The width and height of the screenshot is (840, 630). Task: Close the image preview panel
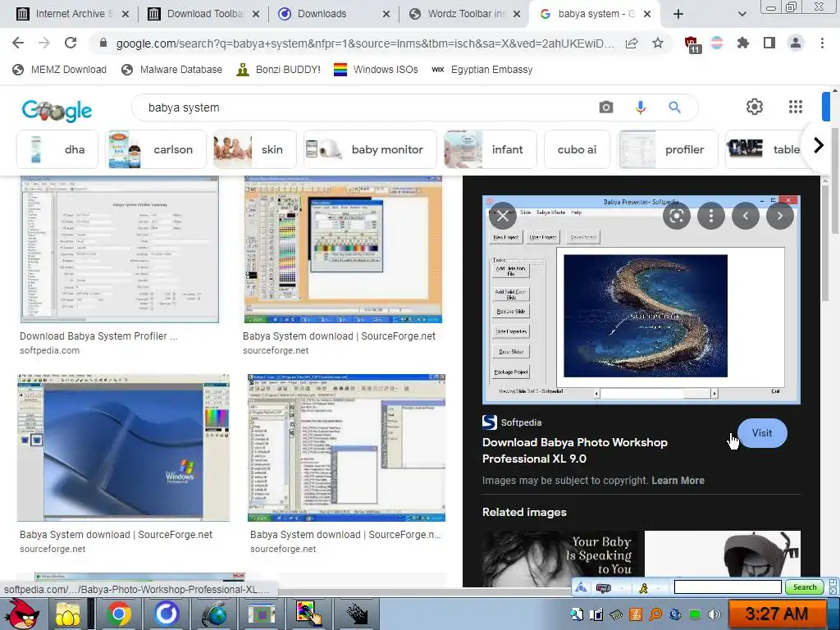(503, 216)
